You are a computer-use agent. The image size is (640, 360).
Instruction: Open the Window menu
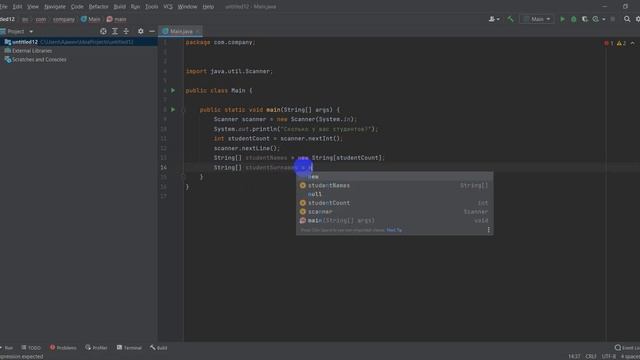tap(187, 7)
